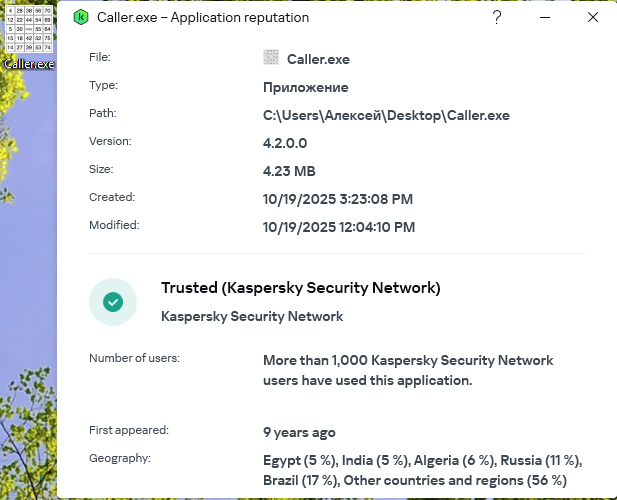
Task: Click the file icon beside Caller.exe name
Action: tap(270, 58)
